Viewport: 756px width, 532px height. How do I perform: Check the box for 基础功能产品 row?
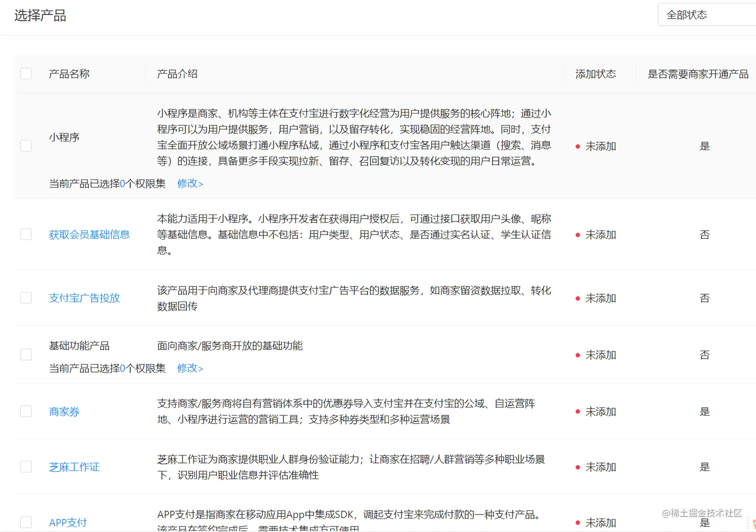click(x=26, y=354)
